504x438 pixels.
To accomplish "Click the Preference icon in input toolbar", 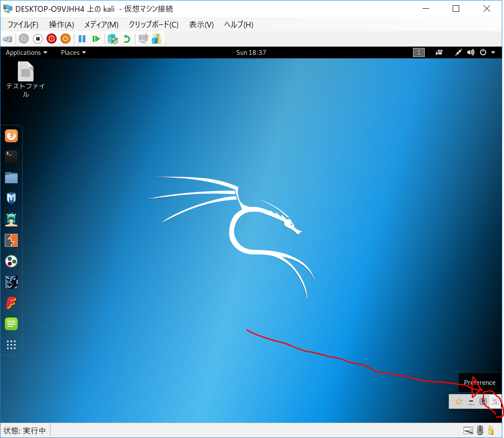I will point(495,401).
